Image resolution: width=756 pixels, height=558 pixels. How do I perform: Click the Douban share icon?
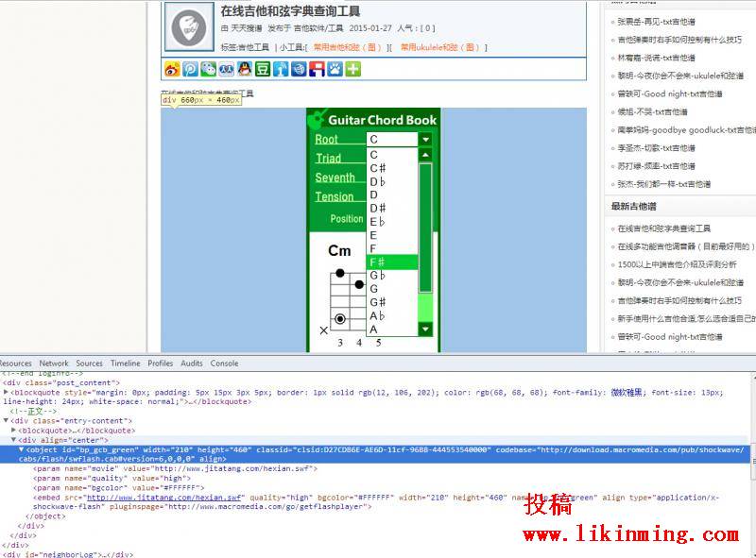263,69
